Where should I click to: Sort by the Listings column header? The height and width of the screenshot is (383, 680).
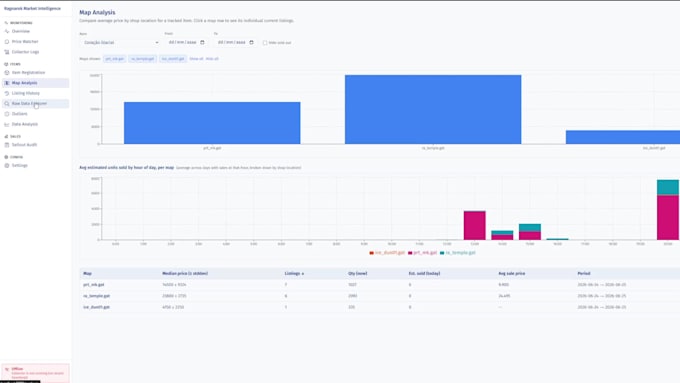(294, 274)
